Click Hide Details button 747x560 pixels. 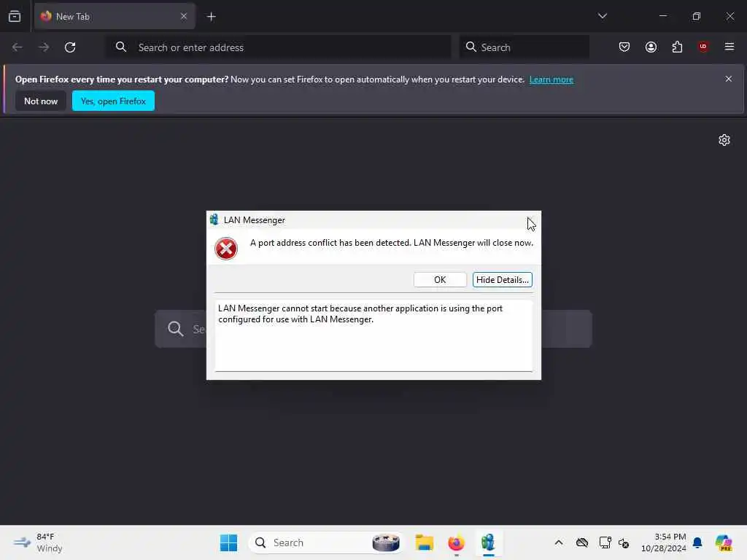point(502,279)
